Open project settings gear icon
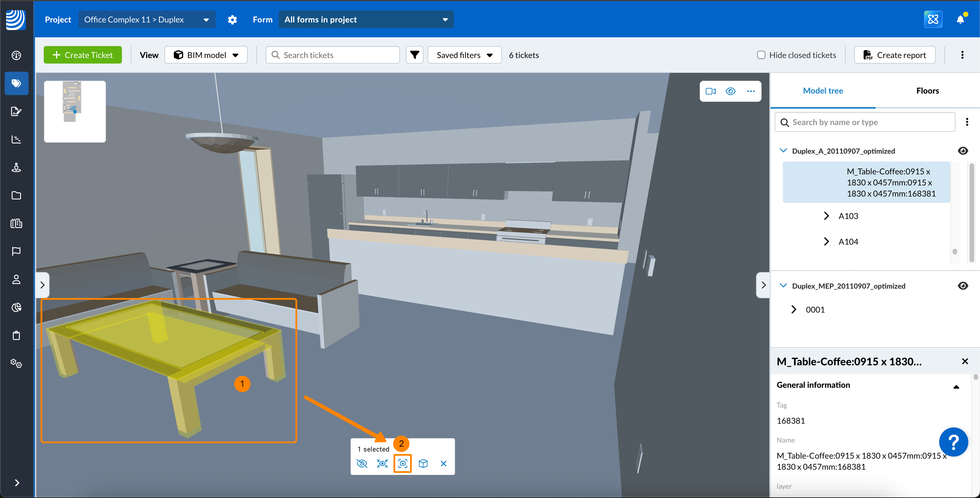The image size is (980, 498). coord(232,20)
